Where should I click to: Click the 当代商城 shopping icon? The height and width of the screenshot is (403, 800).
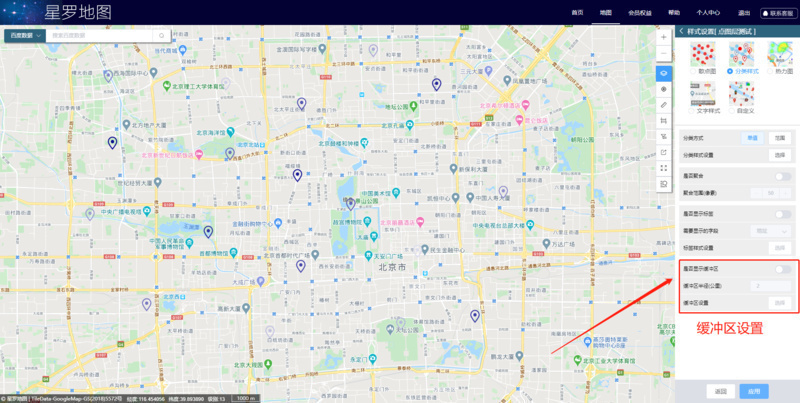(x=183, y=50)
